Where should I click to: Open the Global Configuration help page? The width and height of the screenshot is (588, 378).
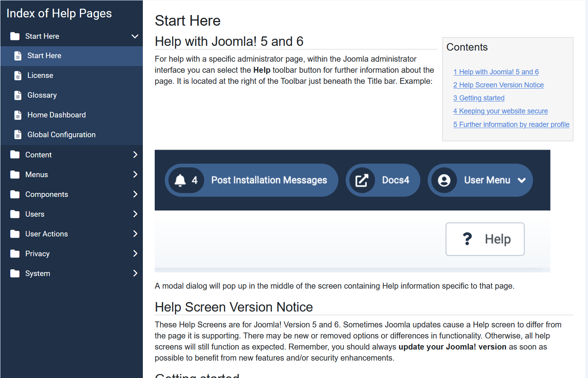pos(72,135)
